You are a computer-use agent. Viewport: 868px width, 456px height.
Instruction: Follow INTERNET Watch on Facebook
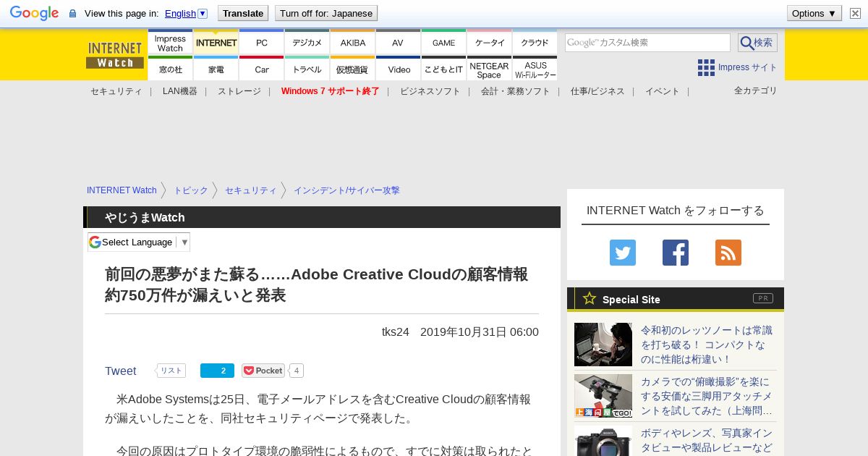[x=676, y=253]
